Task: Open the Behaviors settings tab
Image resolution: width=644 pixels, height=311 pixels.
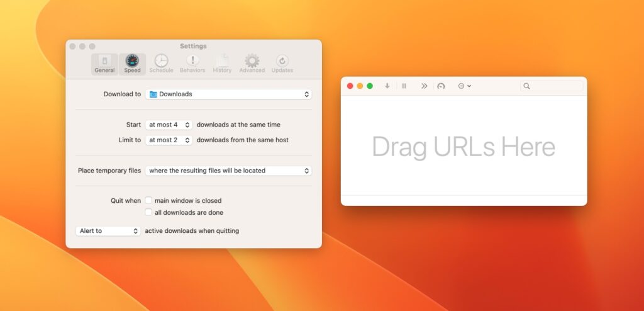Action: (x=192, y=64)
